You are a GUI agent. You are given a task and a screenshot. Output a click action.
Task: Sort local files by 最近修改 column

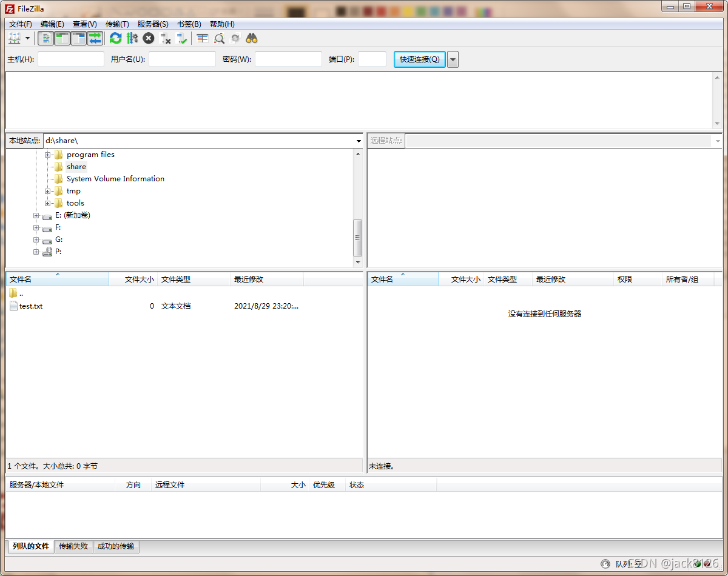click(x=267, y=280)
